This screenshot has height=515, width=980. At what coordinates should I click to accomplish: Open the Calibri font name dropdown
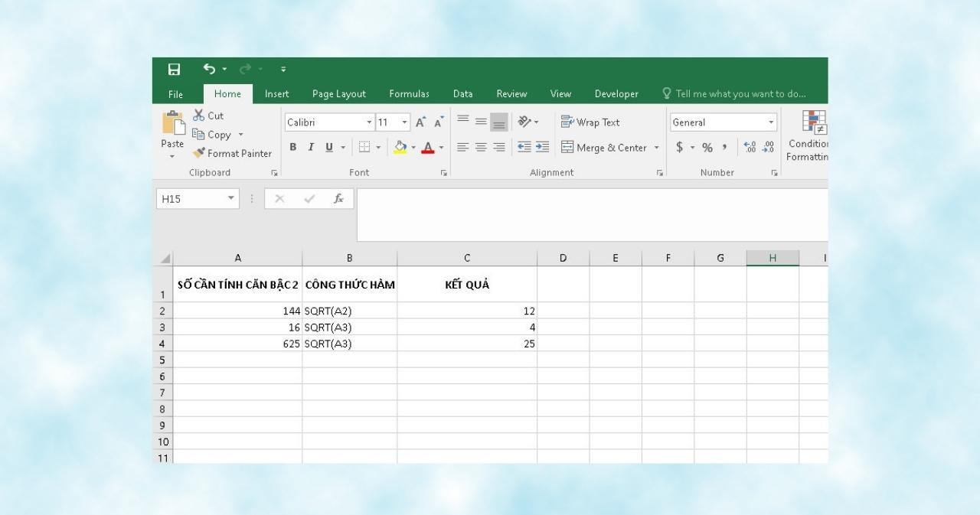coord(369,122)
